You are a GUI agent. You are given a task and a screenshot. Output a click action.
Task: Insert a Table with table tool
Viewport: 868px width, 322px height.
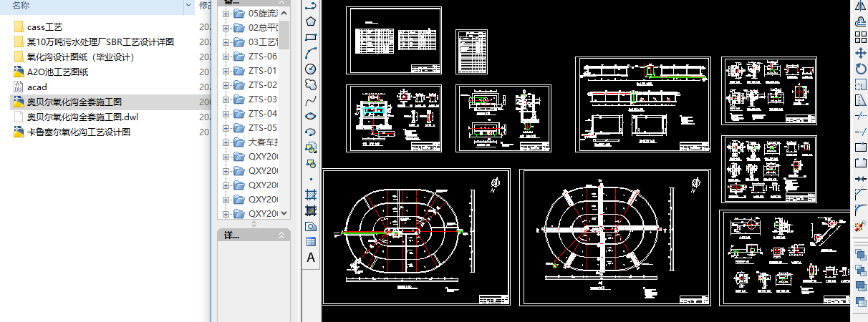tap(311, 242)
